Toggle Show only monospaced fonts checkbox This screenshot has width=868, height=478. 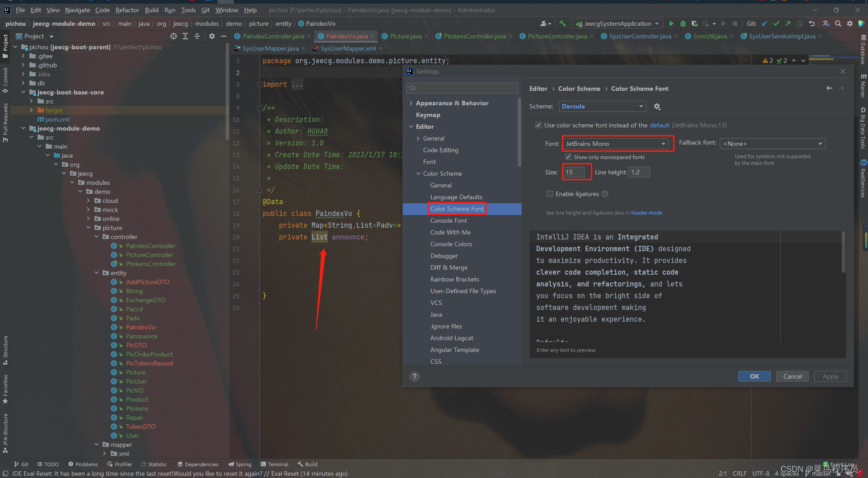tap(568, 157)
